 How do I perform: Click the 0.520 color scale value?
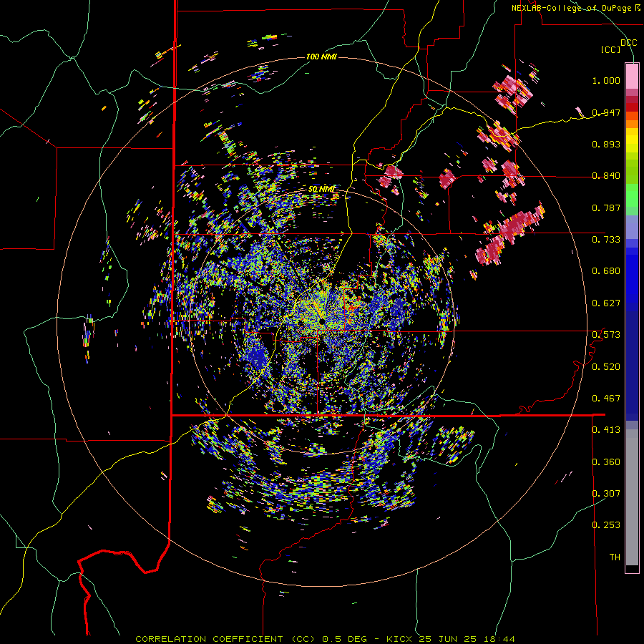(x=606, y=366)
